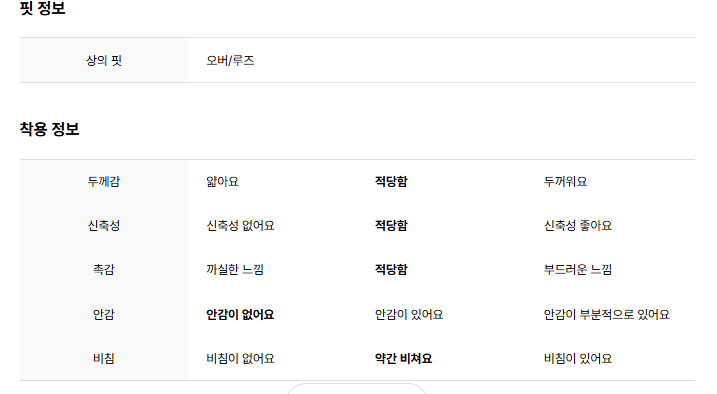This screenshot has width=717, height=394.
Task: Click 적당함 in the 두께감 row
Action: [x=391, y=181]
